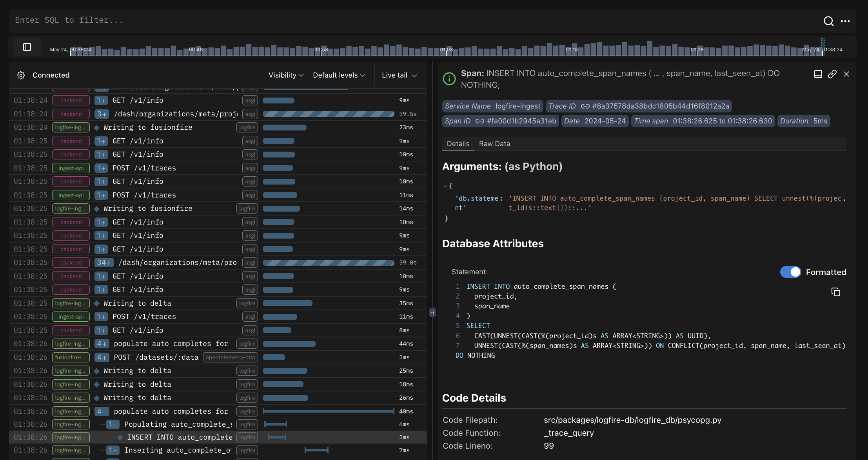Open settings gear next to Connected
Viewport: 868px width, 460px height.
(x=21, y=75)
